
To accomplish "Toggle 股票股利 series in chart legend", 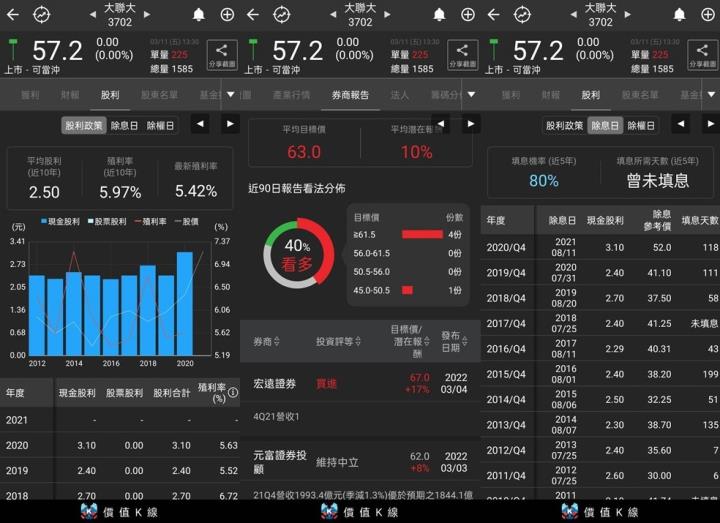I will pyautogui.click(x=107, y=221).
